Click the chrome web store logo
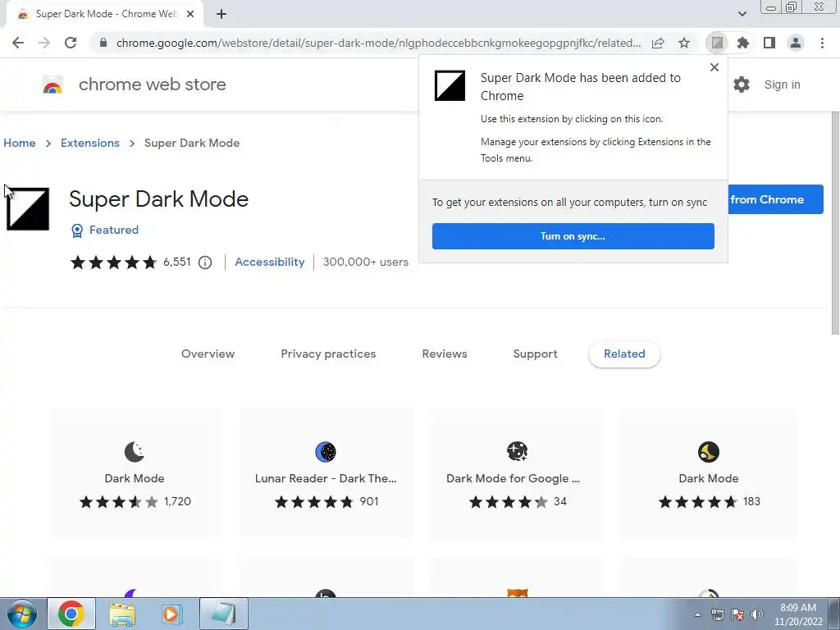Viewport: 840px width, 630px height. (x=52, y=84)
